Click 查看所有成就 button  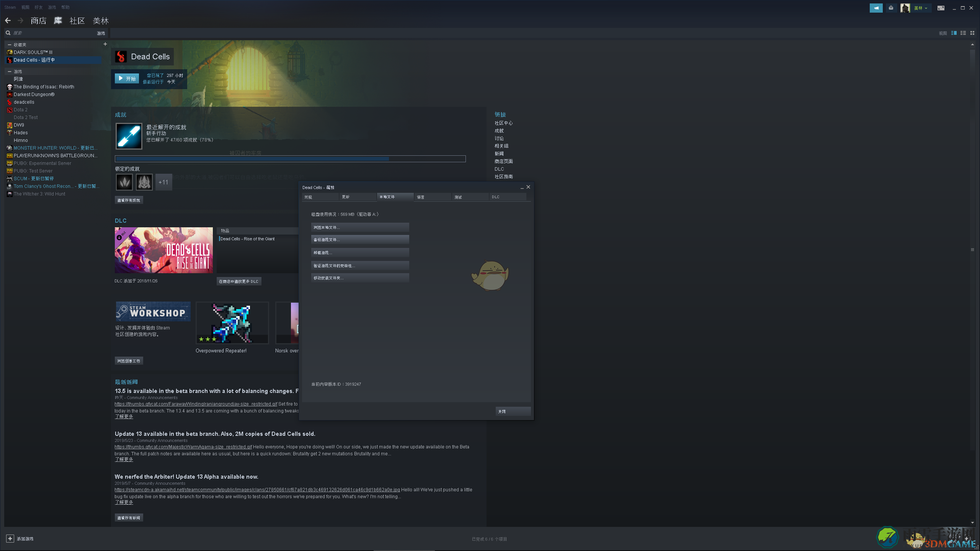click(x=129, y=200)
